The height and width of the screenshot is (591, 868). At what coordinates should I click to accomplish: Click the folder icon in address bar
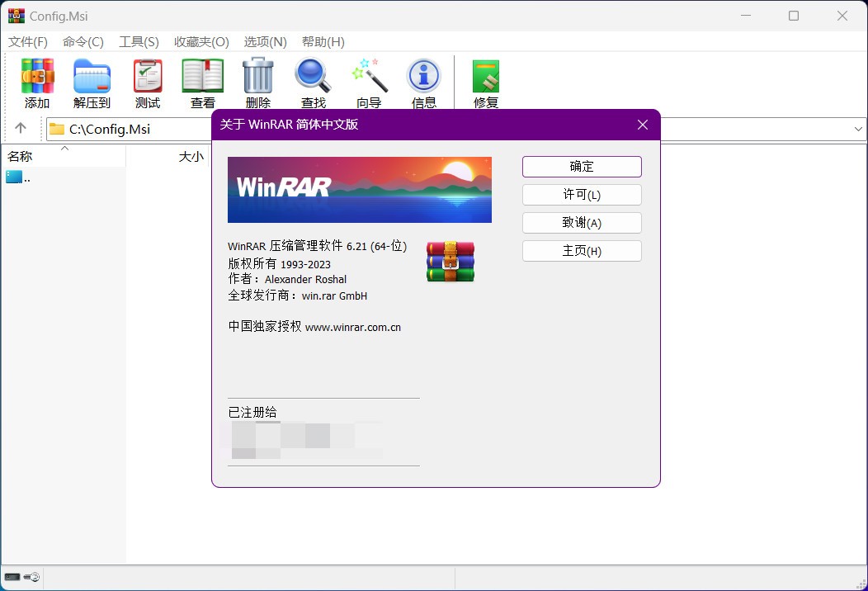tap(56, 129)
